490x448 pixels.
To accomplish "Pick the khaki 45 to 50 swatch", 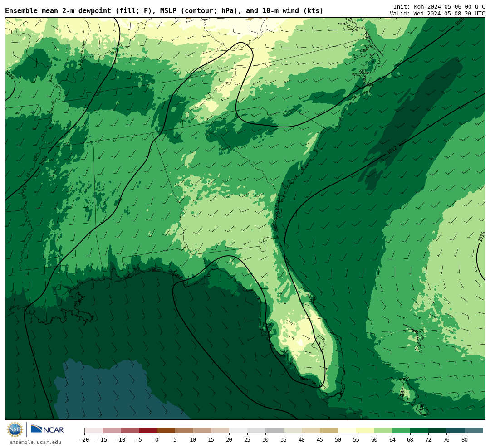I will (x=329, y=431).
